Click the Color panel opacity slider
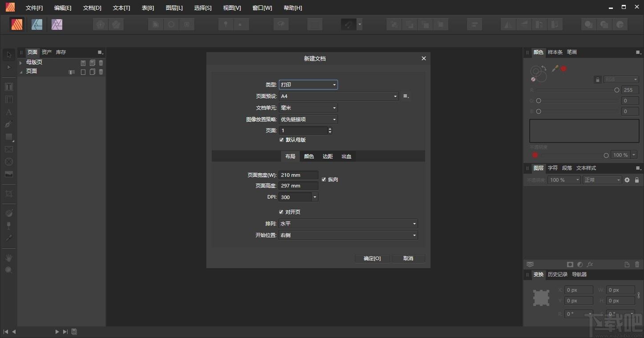 tap(574, 155)
